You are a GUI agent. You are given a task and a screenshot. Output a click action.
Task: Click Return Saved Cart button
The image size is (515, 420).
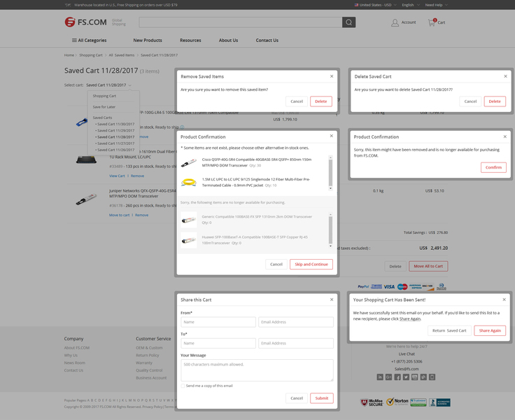pyautogui.click(x=449, y=330)
